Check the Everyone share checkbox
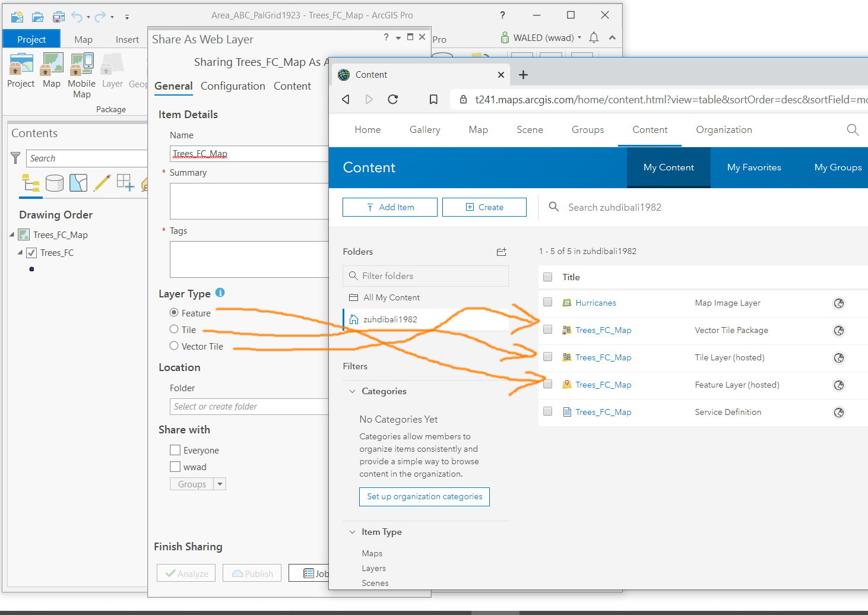Image resolution: width=868 pixels, height=615 pixels. click(x=175, y=450)
